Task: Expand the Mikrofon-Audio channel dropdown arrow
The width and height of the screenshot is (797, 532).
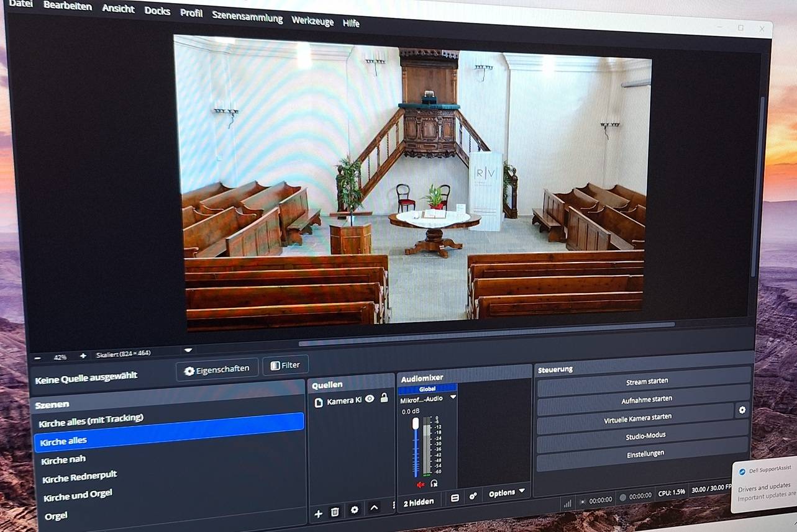Action: (453, 397)
